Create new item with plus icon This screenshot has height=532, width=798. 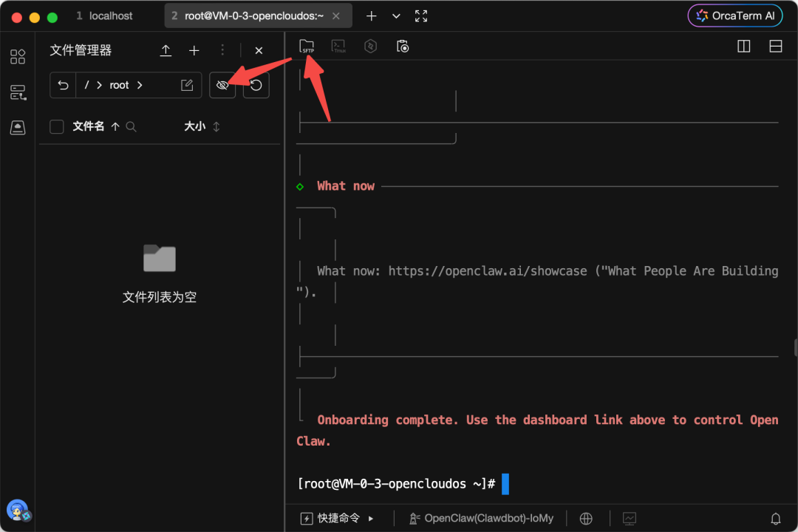tap(194, 50)
